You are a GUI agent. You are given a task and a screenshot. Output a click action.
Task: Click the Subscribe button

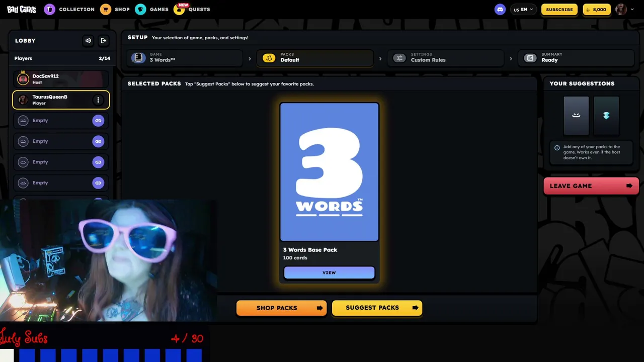tap(559, 9)
